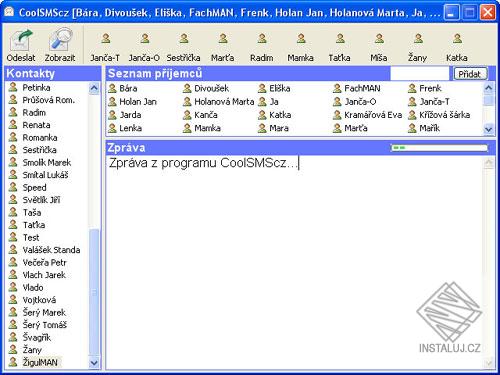Click the Speed contact entry
Viewport: 500px width, 375px height.
pos(28,188)
